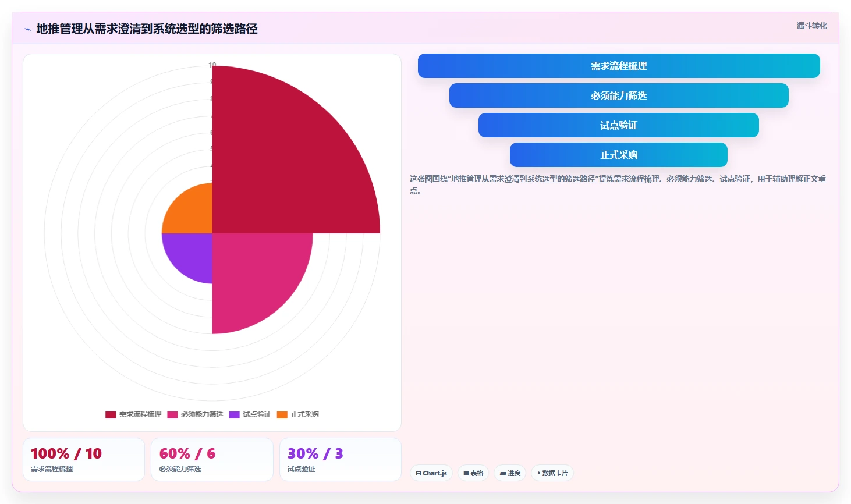
Task: Click the 正式采购 legend label
Action: click(305, 414)
